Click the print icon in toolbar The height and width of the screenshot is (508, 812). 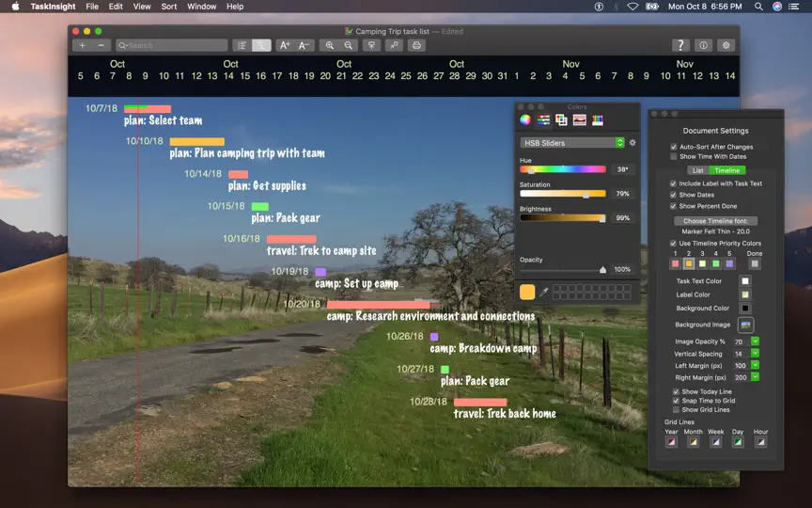416,45
